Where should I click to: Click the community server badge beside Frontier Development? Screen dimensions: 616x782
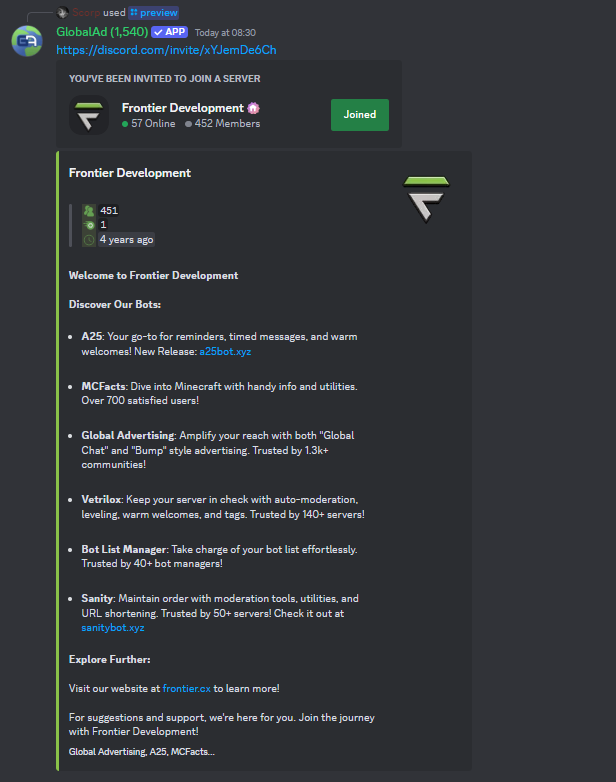pos(253,108)
